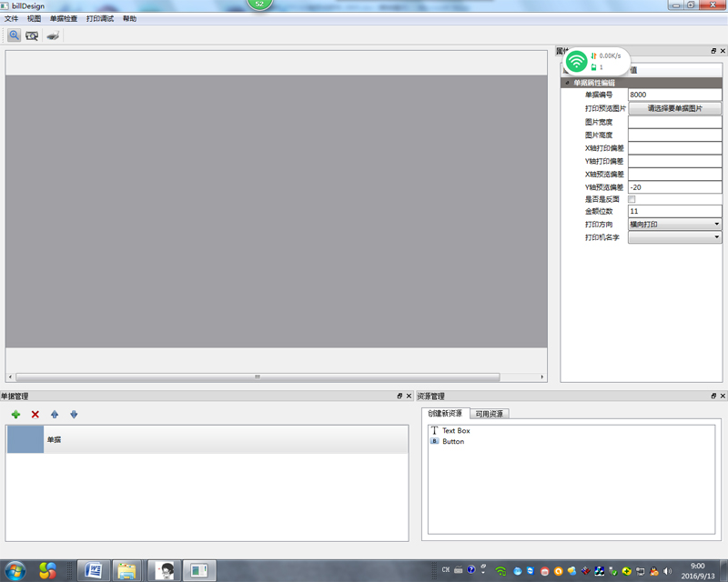The height and width of the screenshot is (582, 728).
Task: Click the canvas horizontal scrollbar handle
Action: pos(258,376)
